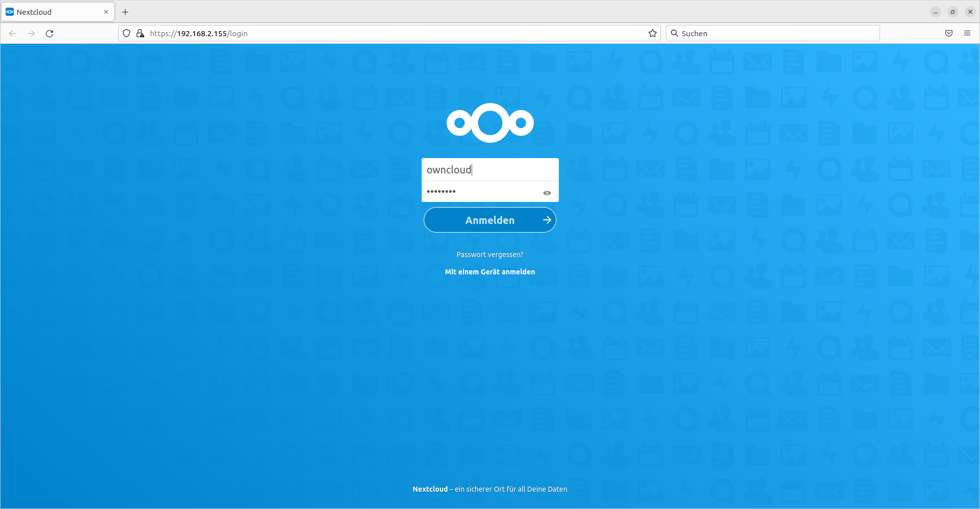Click the Suchen search box
The image size is (980, 509).
click(x=772, y=34)
